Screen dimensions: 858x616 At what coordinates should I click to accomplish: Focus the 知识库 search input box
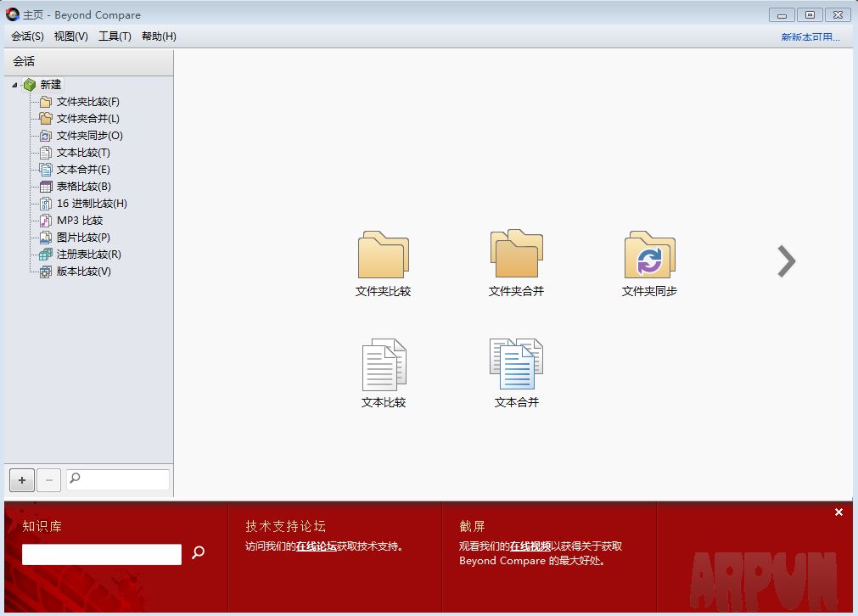(x=102, y=554)
